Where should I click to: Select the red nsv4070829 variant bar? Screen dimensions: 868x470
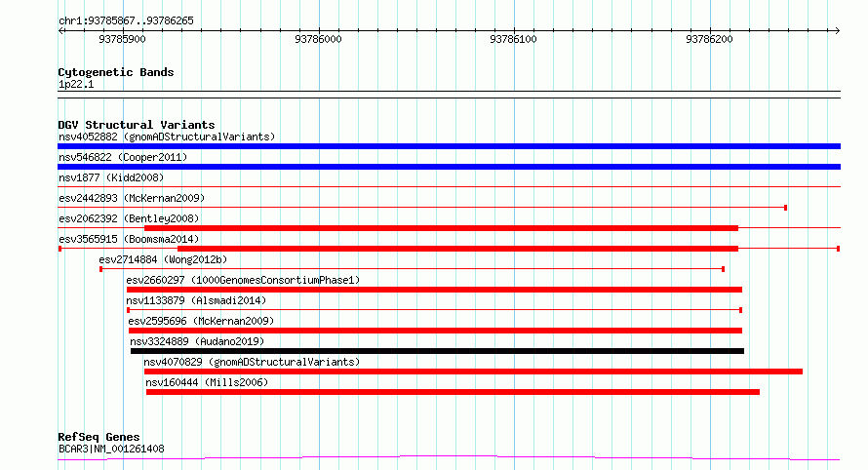point(473,372)
